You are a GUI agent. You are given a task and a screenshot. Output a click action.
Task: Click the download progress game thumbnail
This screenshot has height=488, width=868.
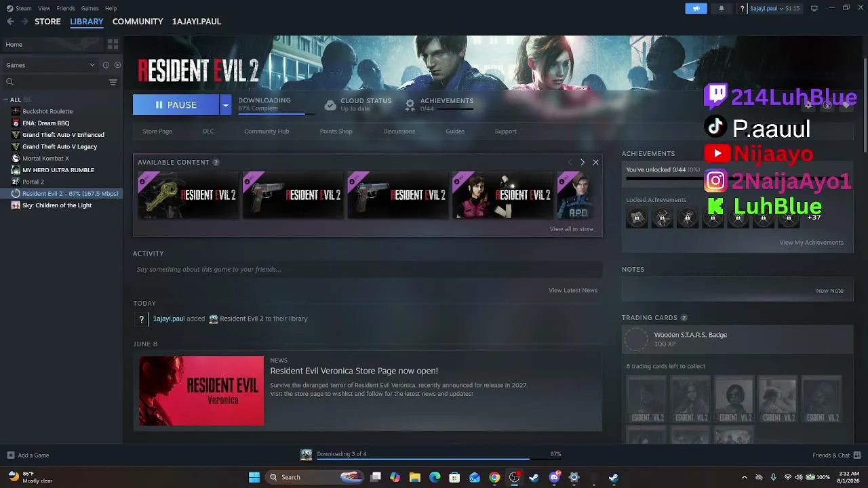[x=307, y=455]
